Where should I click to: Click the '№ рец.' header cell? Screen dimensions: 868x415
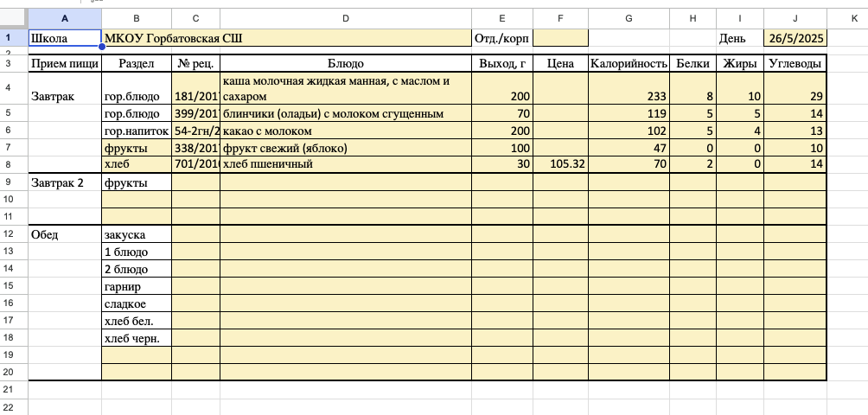pyautogui.click(x=196, y=63)
